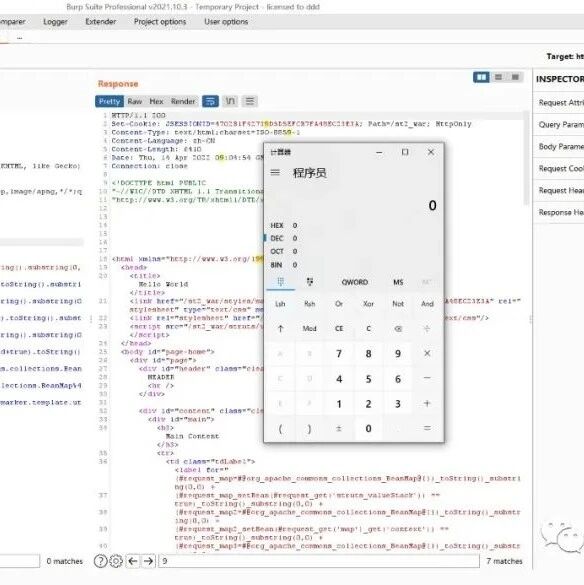Open calculator hamburger navigation menu
The height and width of the screenshot is (585, 584).
coord(275,172)
